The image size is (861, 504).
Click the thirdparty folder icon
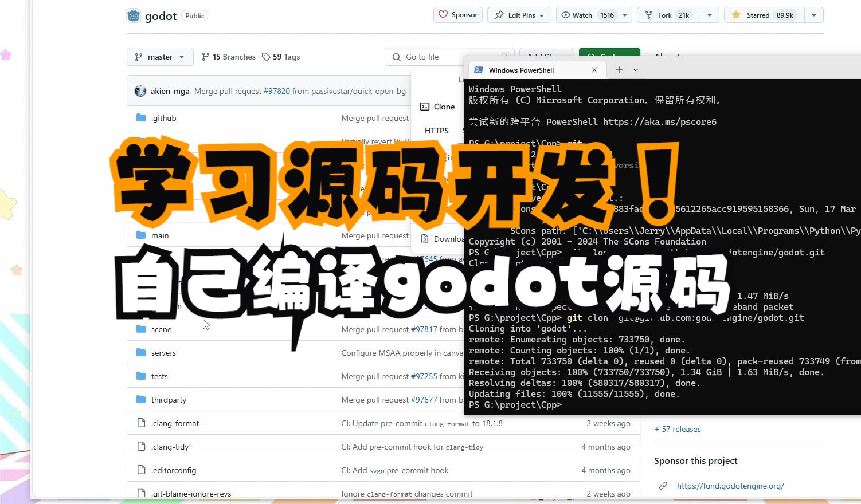tap(141, 399)
